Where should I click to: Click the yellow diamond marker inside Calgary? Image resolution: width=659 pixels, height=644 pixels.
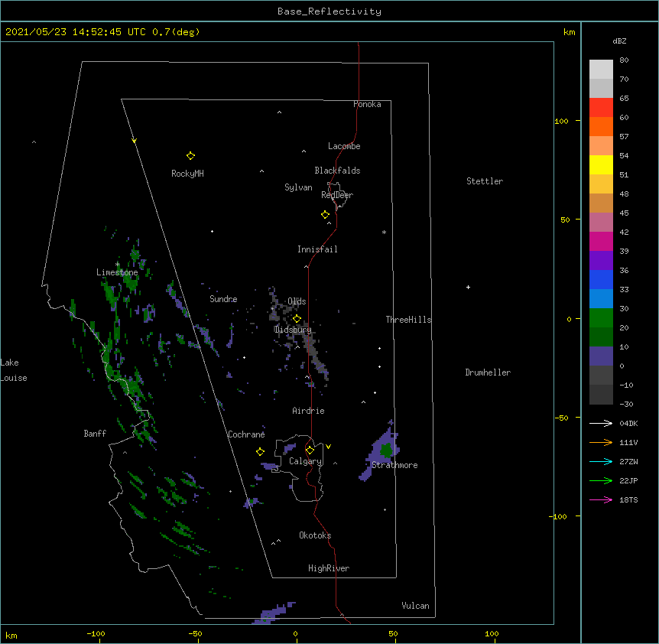310,450
